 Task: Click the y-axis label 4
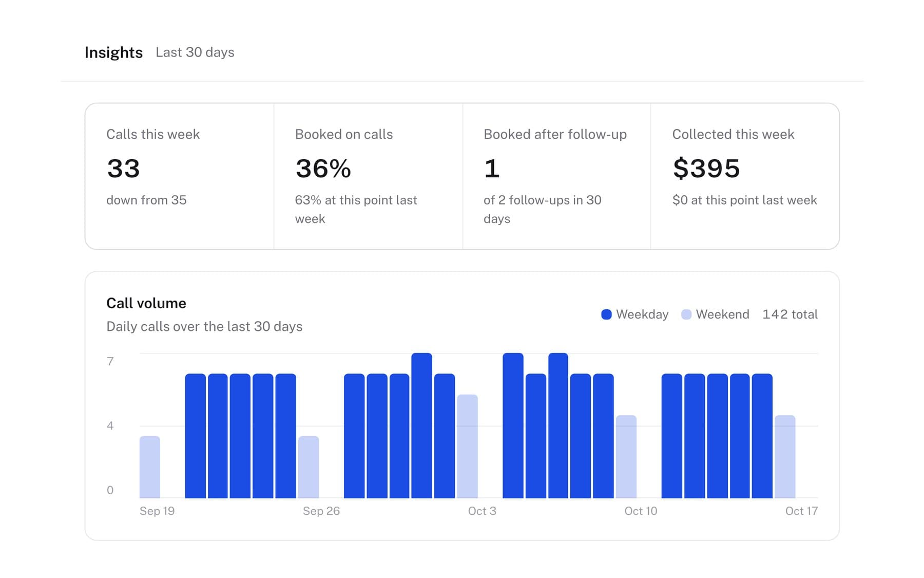point(110,425)
